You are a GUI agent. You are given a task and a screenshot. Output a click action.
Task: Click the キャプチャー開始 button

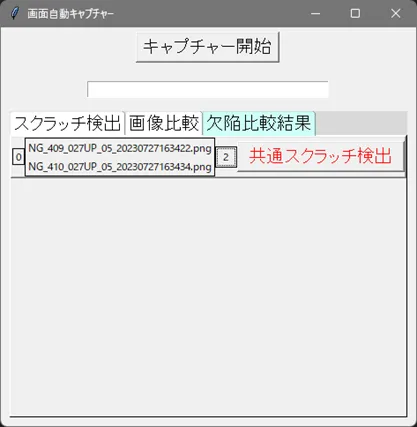[208, 47]
